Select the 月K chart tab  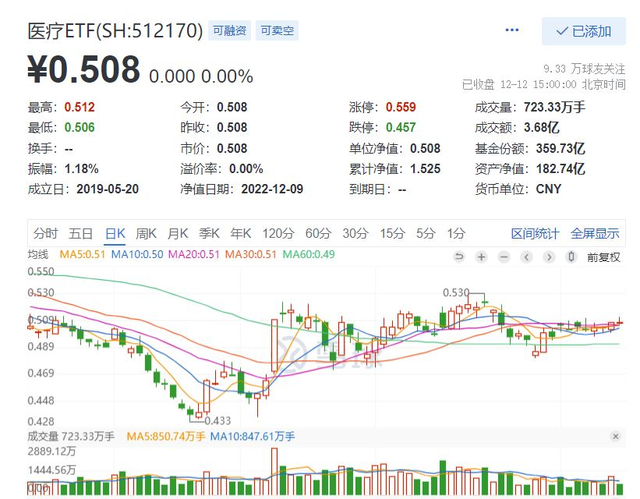[178, 233]
